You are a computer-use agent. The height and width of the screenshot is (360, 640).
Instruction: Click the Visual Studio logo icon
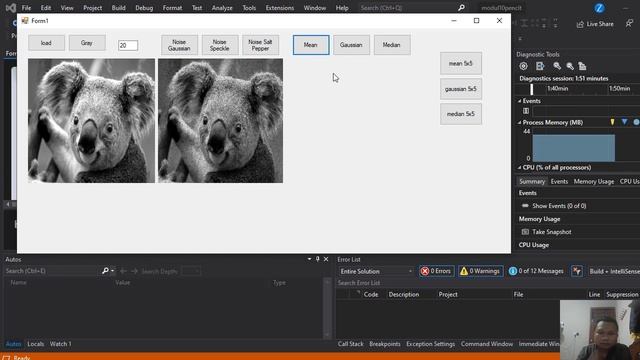click(11, 8)
